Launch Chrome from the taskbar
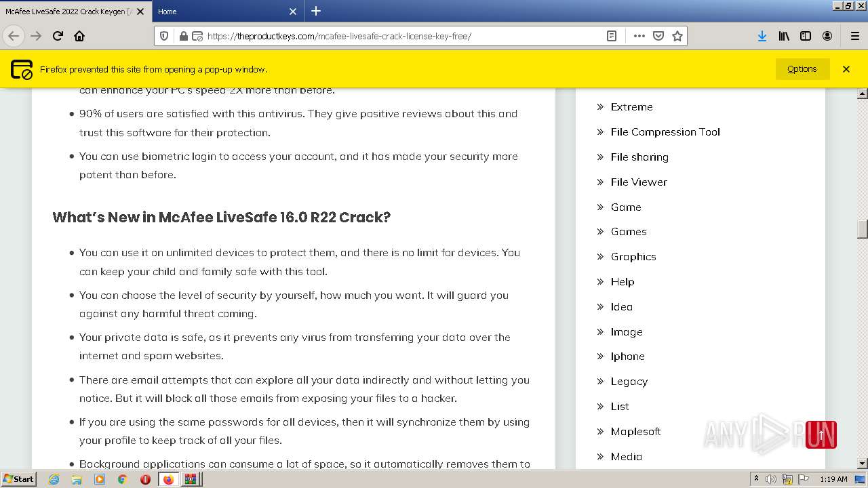868x488 pixels. (x=122, y=479)
